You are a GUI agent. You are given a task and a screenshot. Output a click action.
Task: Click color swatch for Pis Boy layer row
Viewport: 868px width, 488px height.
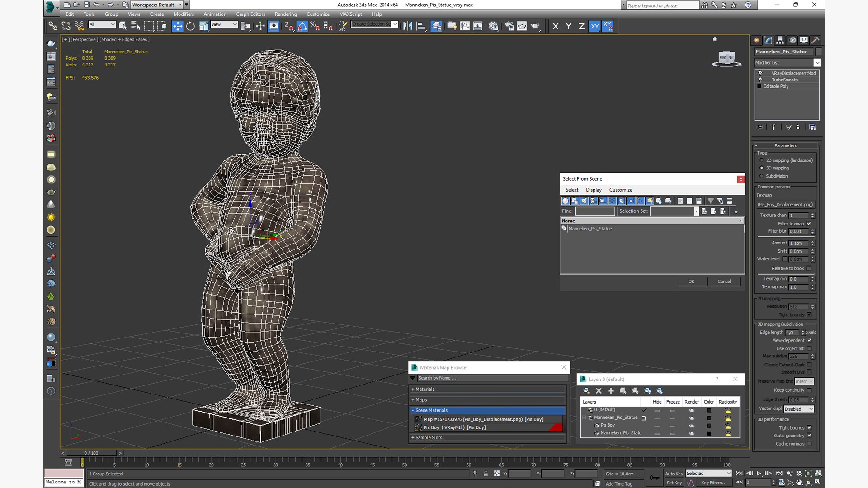click(709, 426)
